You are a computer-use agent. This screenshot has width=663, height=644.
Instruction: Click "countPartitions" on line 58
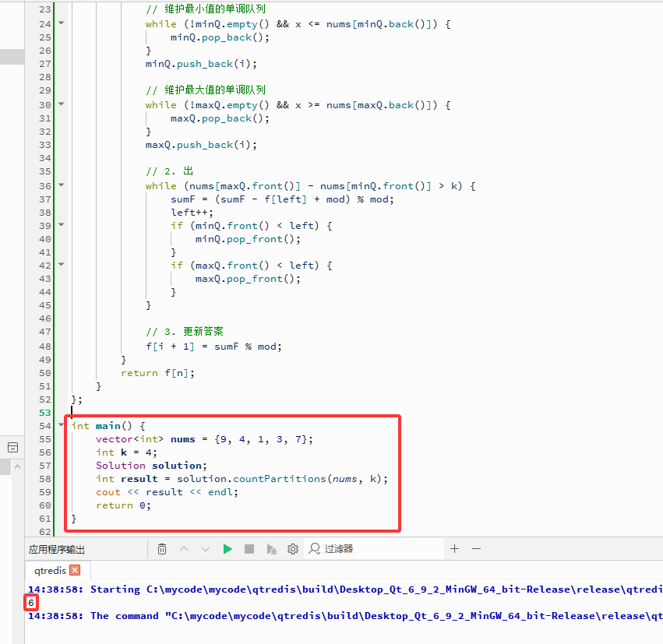(x=280, y=479)
